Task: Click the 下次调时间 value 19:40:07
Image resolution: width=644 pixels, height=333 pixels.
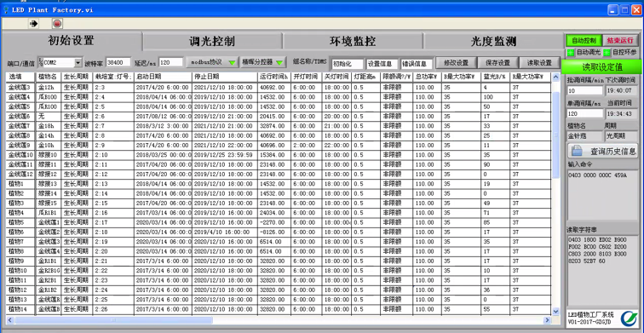Action: (x=621, y=91)
